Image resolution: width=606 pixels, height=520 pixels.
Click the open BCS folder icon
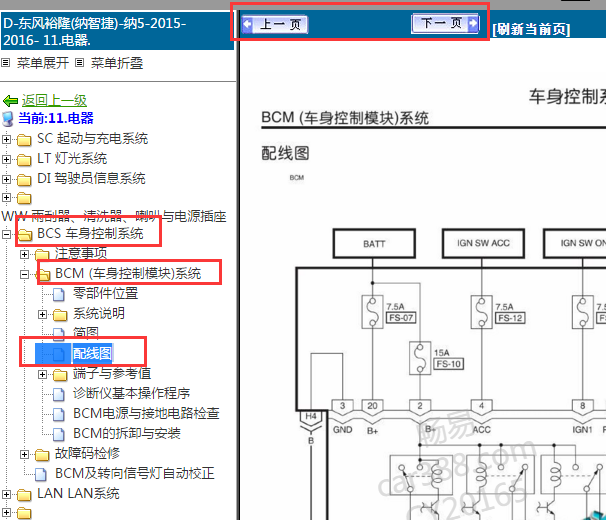24,235
